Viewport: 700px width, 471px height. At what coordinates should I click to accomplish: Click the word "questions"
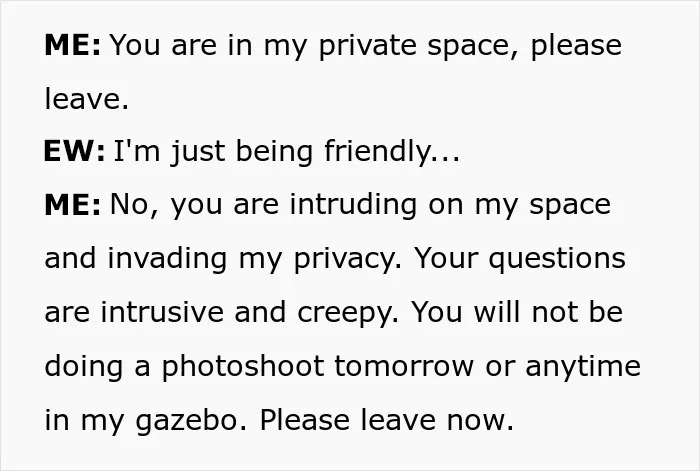pos(557,259)
